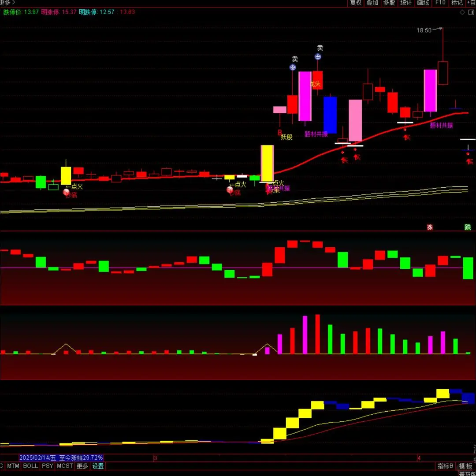Click the second 抄底 red ball icon
Screen dimensions: 476x476
point(230,190)
